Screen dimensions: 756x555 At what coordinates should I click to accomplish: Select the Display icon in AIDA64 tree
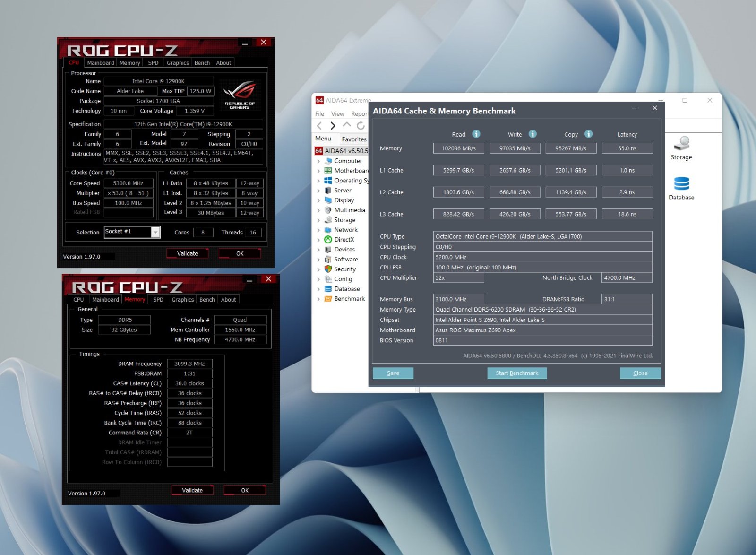coord(328,200)
